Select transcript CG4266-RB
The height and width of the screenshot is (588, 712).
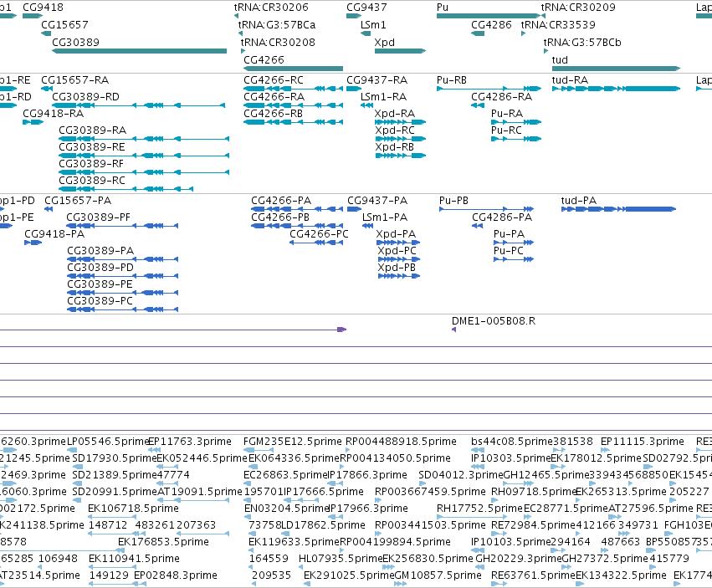coord(294,122)
